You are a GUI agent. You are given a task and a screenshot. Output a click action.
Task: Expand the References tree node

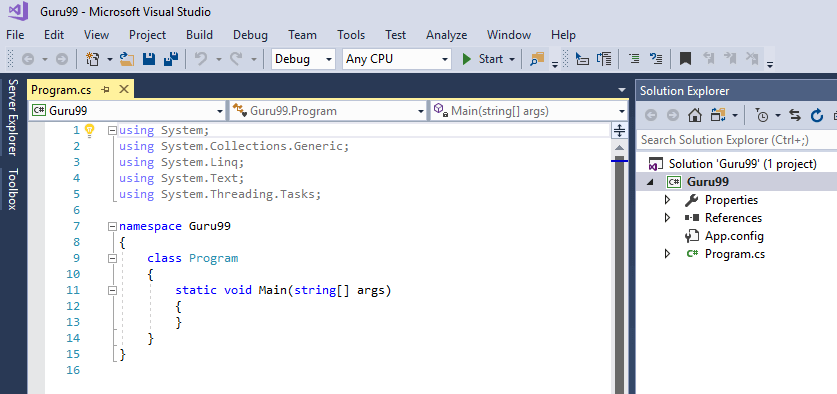(667, 218)
